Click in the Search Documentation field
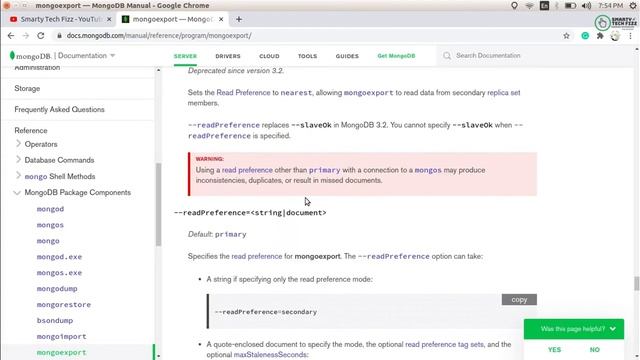 click(488, 56)
